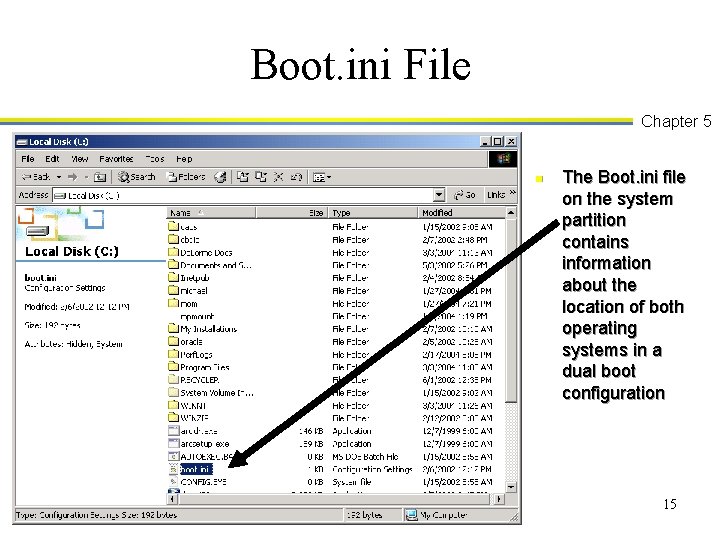Click the Go button
The height and width of the screenshot is (540, 720).
pyautogui.click(x=464, y=195)
